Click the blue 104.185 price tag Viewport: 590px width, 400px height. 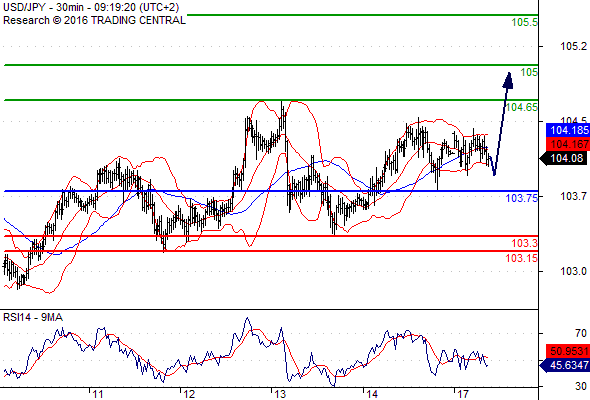(x=568, y=131)
